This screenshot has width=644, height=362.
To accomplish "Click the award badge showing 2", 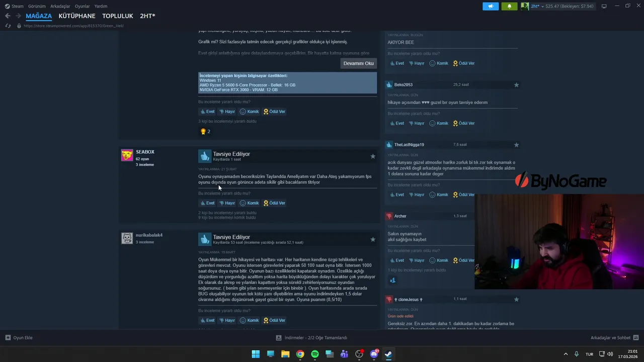I will tap(205, 131).
